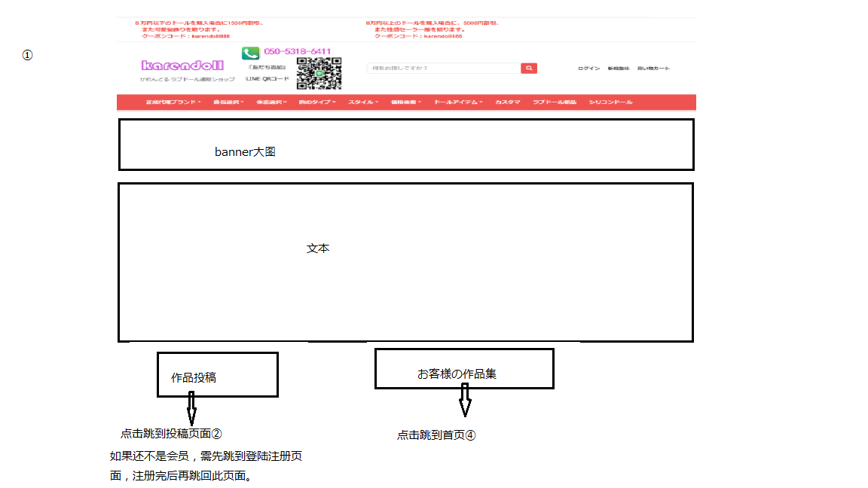Click the 新規登録 link
Image resolution: width=868 pixels, height=488 pixels.
(x=619, y=69)
